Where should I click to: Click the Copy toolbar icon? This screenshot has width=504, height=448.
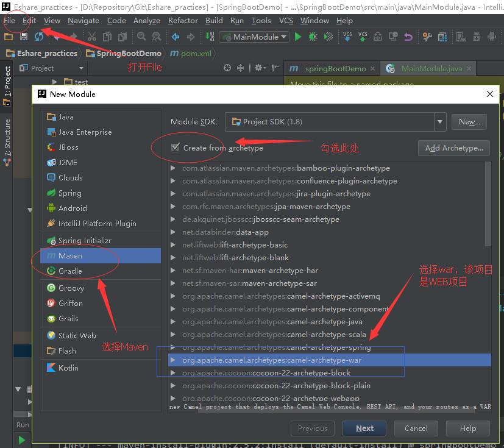pyautogui.click(x=107, y=37)
